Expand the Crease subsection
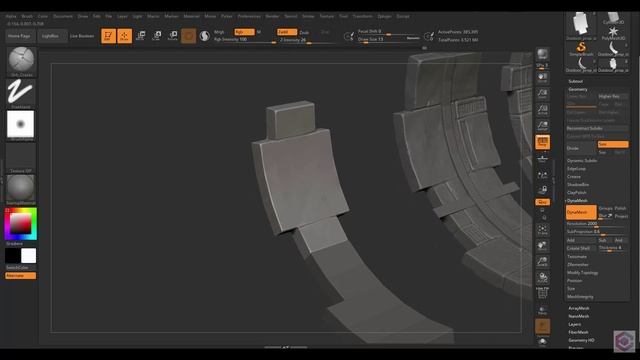 (x=573, y=177)
